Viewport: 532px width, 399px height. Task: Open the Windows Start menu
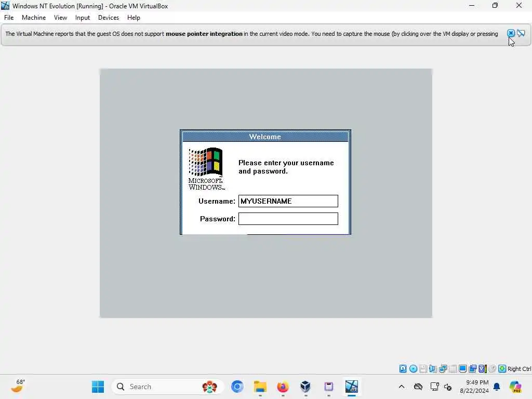98,387
